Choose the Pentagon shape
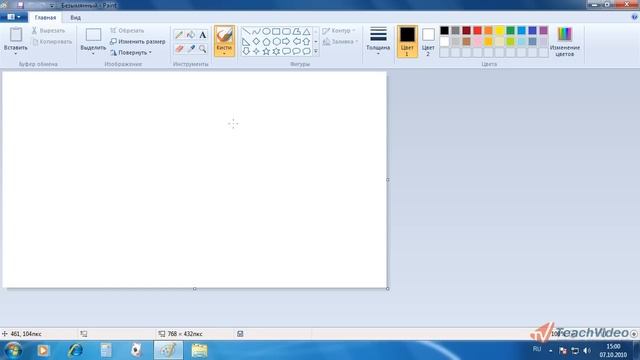Image resolution: width=640 pixels, height=360 pixels. click(x=266, y=41)
